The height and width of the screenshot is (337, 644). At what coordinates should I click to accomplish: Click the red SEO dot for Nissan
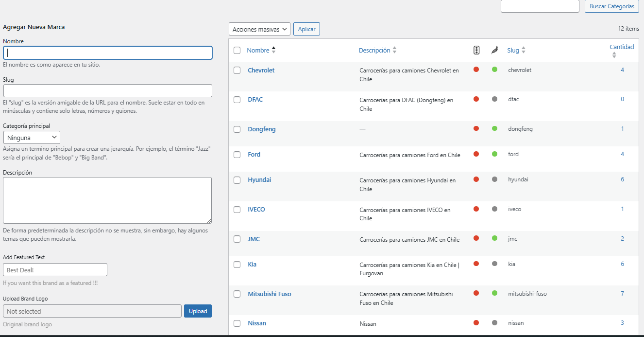tap(476, 322)
